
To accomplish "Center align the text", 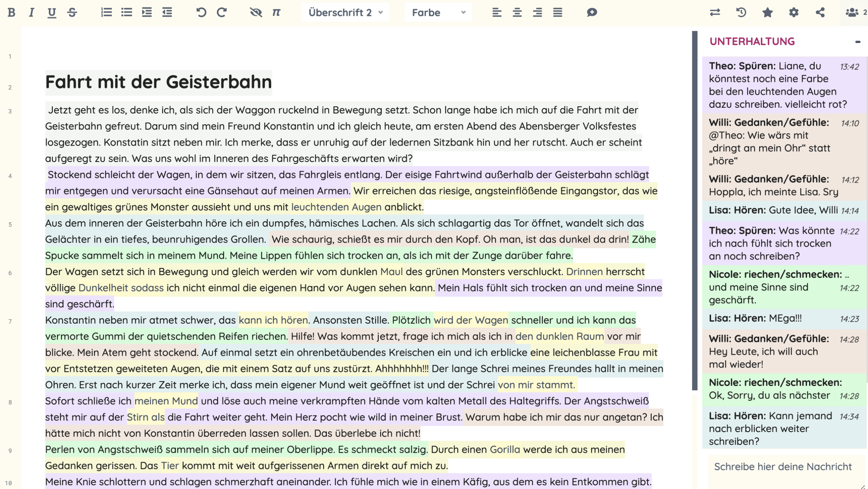I will (517, 13).
